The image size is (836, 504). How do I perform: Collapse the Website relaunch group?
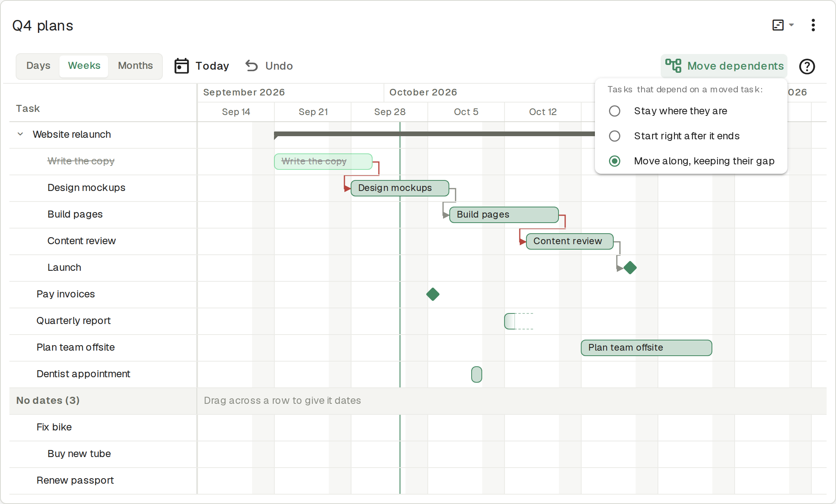(20, 134)
